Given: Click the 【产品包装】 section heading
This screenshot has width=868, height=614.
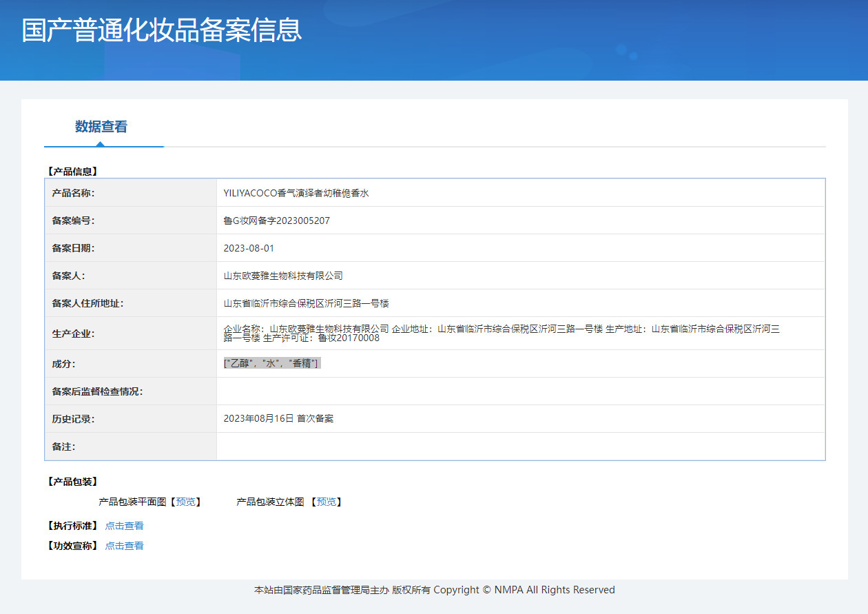Looking at the screenshot, I should [72, 481].
